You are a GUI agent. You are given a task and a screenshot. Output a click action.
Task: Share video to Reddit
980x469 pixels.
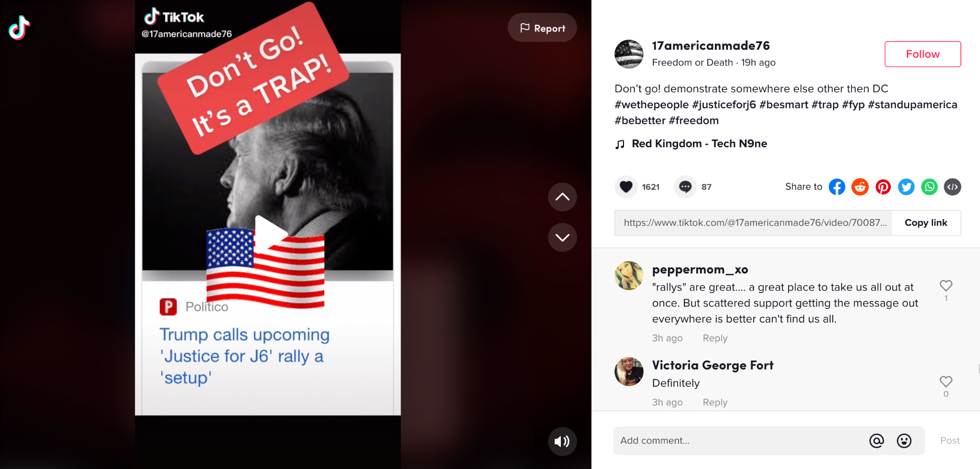point(860,187)
